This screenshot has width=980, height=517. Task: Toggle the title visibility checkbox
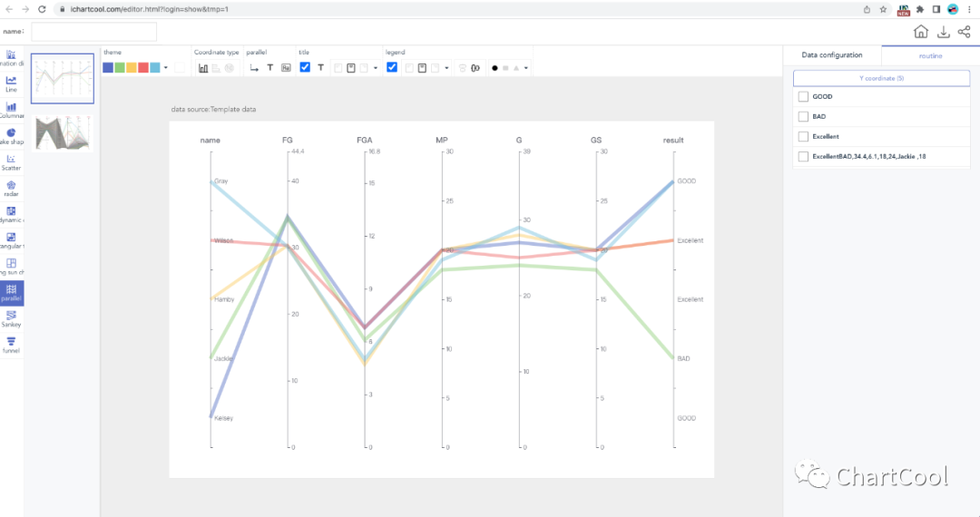coord(305,67)
